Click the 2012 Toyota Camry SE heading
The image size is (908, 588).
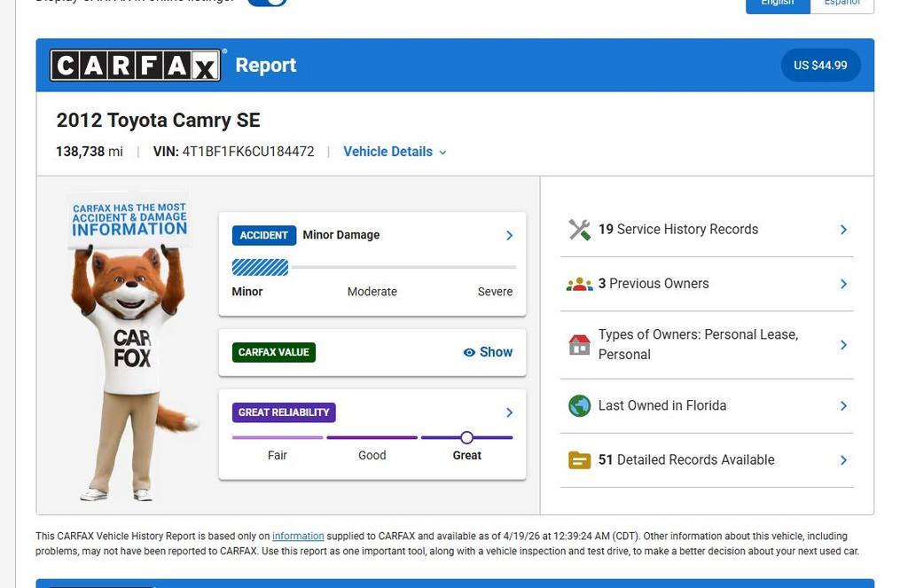coord(158,121)
